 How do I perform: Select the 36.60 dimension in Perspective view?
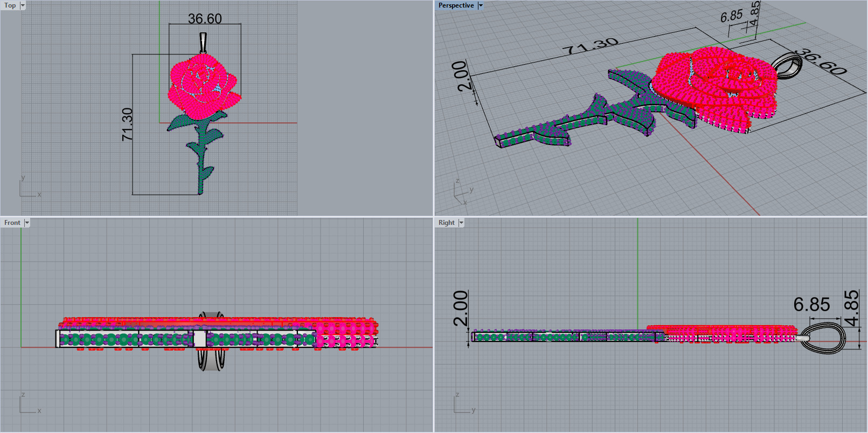point(823,62)
